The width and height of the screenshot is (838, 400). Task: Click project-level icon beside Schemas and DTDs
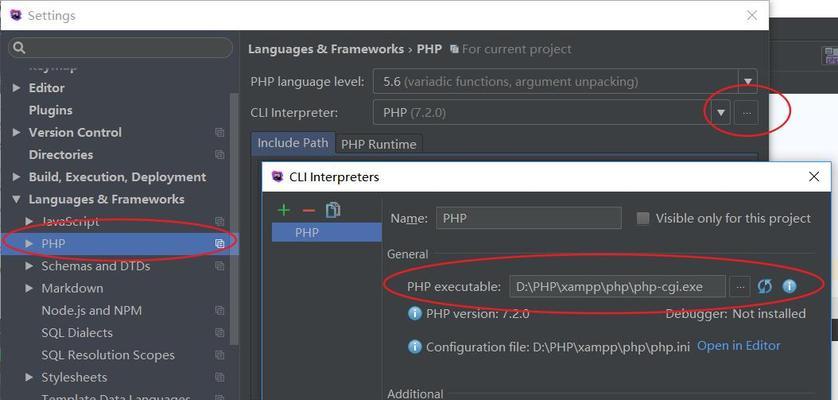point(220,266)
